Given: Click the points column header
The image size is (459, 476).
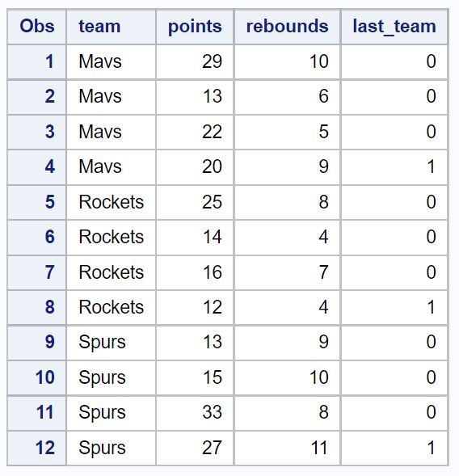Looking at the screenshot, I should point(195,27).
